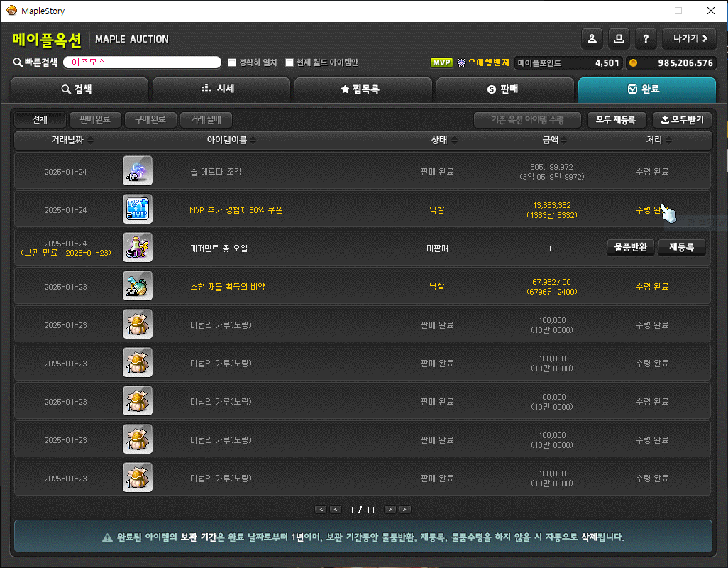
Task: Click the MVP 추가 경험치 50% 쿠폰 name
Action: pyautogui.click(x=236, y=210)
